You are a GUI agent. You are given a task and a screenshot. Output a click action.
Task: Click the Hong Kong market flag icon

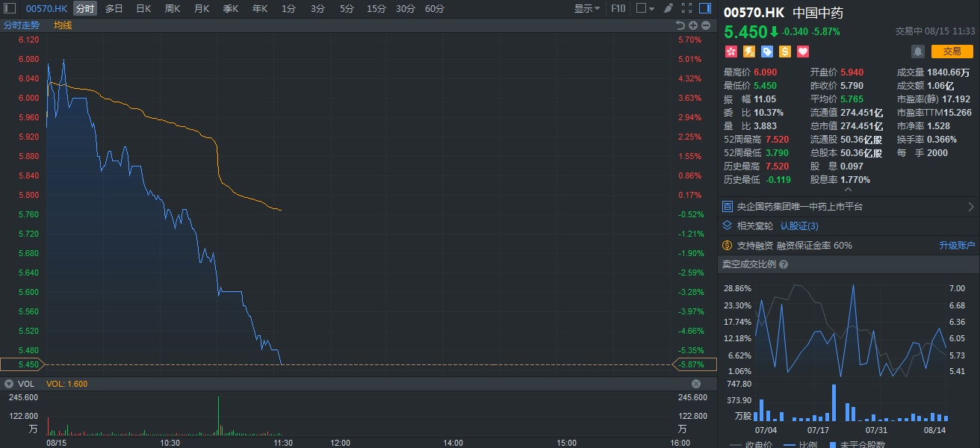(x=731, y=52)
